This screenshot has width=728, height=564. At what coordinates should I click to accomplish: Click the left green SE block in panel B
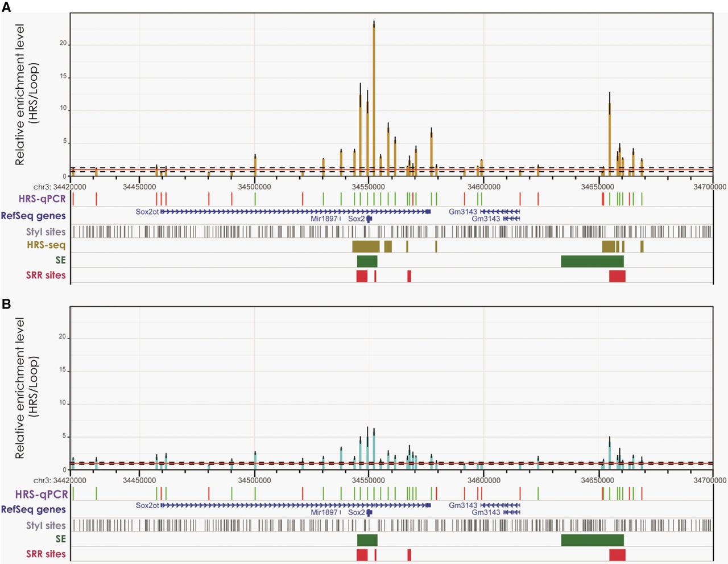(367, 540)
